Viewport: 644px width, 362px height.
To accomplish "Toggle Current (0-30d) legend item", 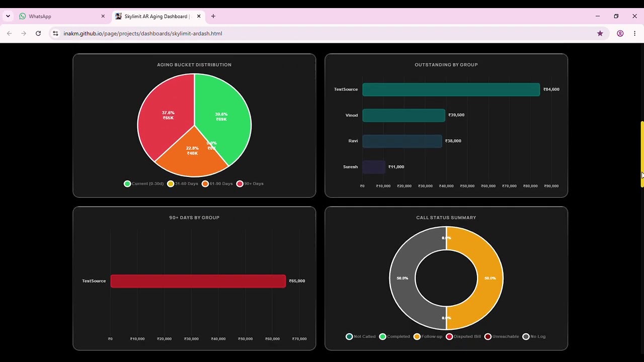I will (x=144, y=184).
